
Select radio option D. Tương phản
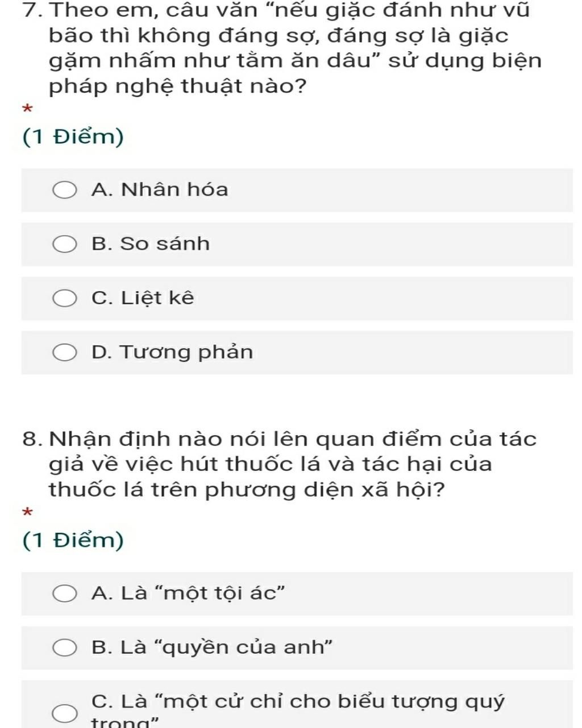coord(64,353)
